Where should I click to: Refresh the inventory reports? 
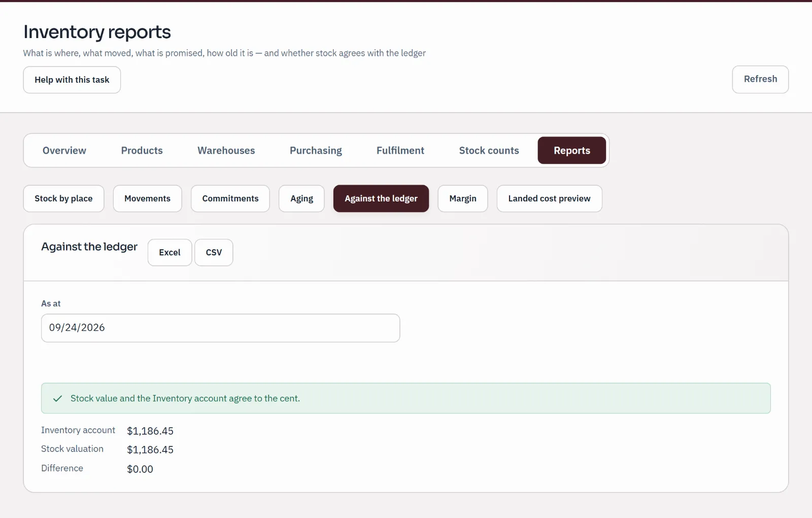[x=760, y=79]
